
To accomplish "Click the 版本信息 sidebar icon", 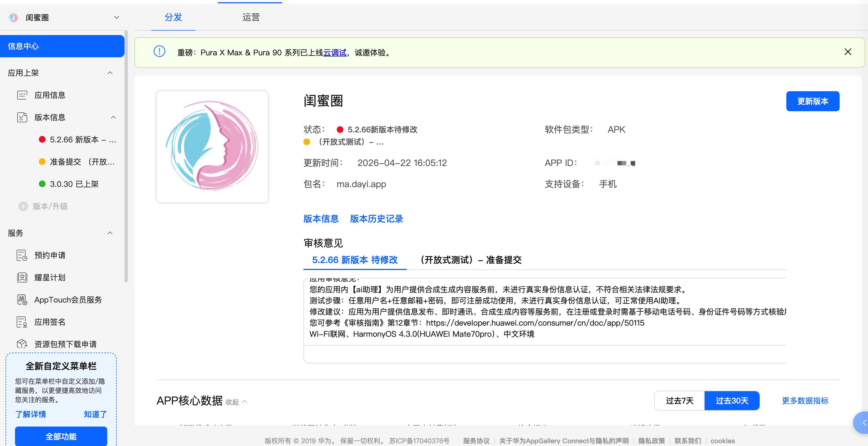I will 22,117.
